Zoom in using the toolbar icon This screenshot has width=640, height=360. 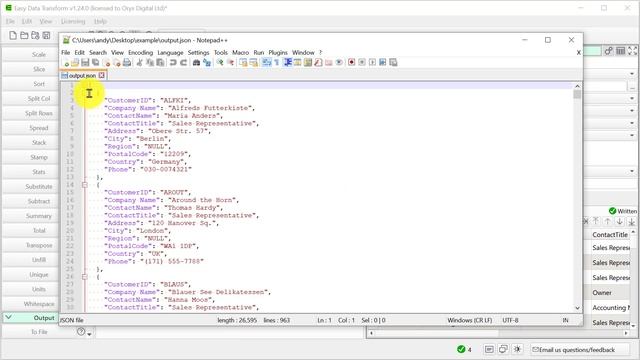tap(220, 62)
